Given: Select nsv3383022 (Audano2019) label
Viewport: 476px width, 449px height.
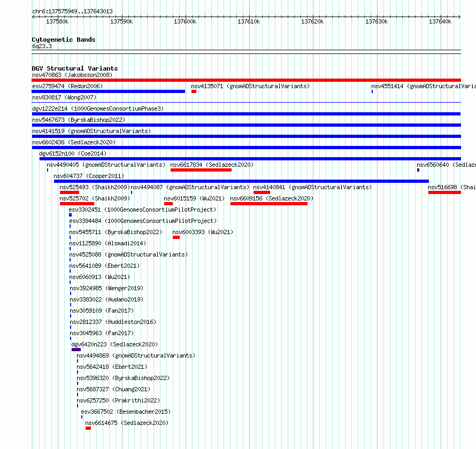Looking at the screenshot, I should 106,299.
